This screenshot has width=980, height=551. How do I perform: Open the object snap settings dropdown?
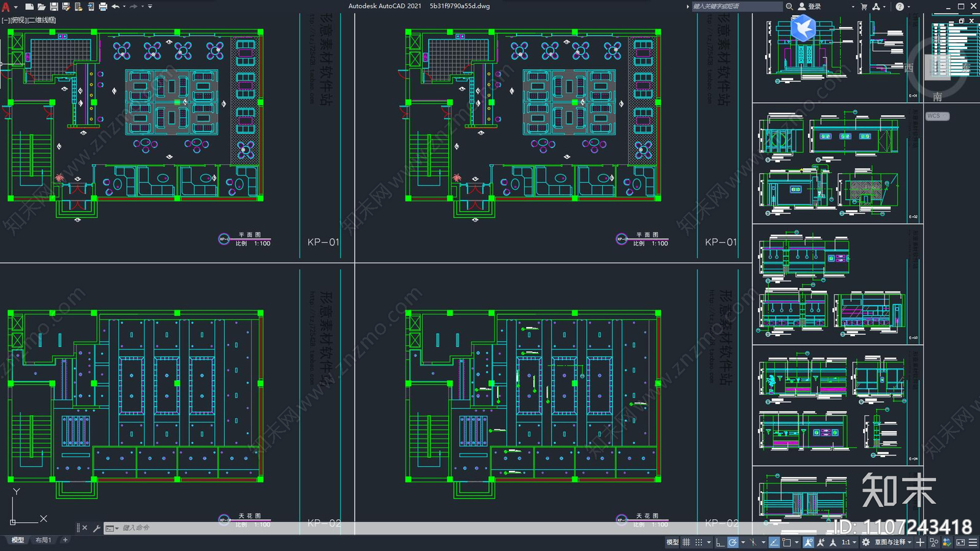[797, 542]
